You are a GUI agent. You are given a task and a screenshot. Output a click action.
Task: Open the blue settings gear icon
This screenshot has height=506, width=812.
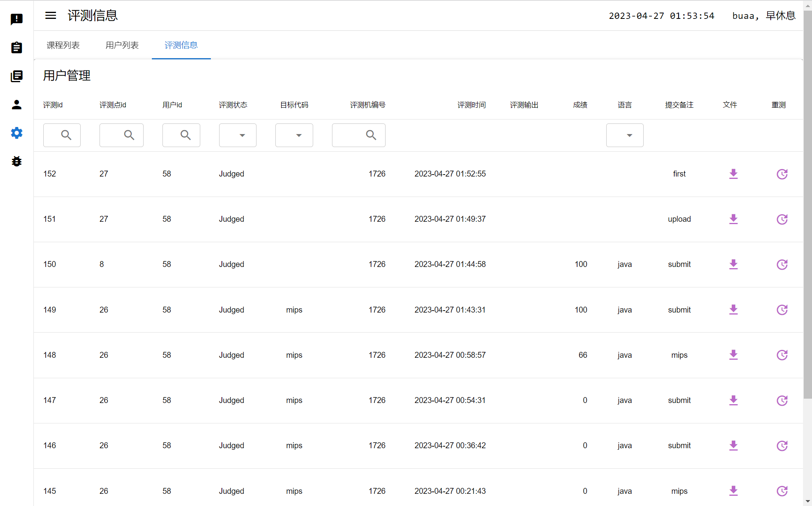(17, 133)
